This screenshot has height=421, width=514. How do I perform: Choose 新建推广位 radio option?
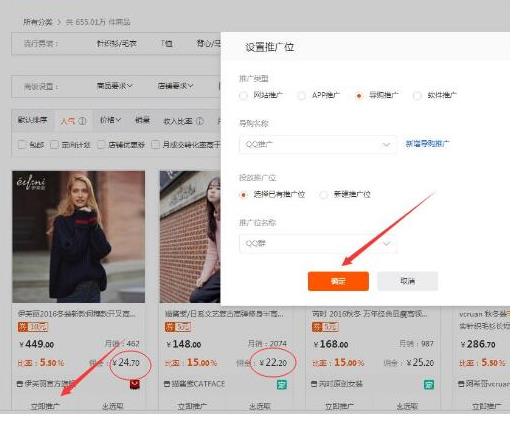pos(323,195)
